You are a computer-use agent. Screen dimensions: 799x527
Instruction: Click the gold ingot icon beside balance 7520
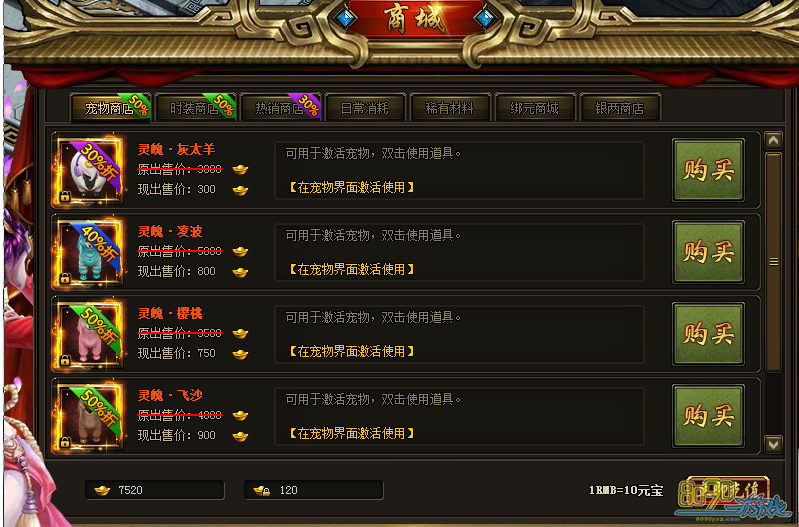[102, 490]
